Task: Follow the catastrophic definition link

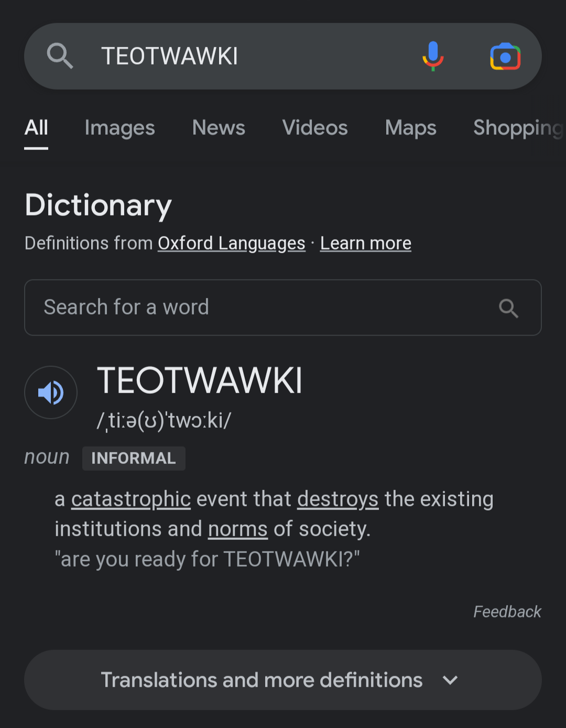Action: coord(131,499)
